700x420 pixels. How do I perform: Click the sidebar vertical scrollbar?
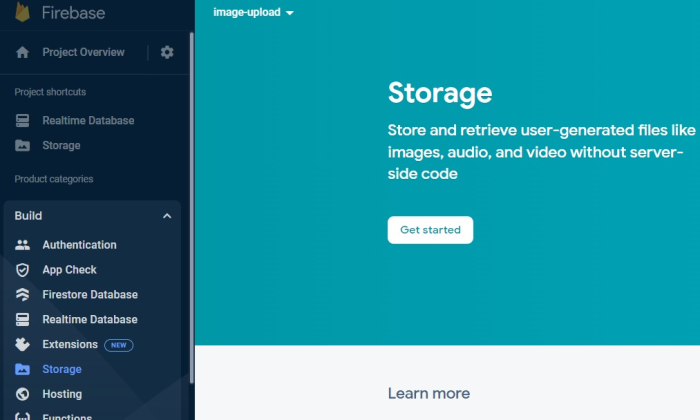pyautogui.click(x=192, y=208)
